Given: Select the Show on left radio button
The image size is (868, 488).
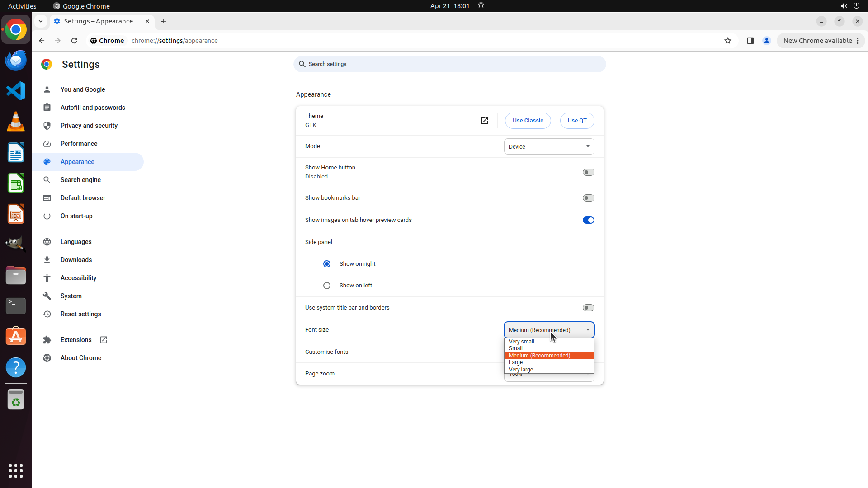Looking at the screenshot, I should click(x=327, y=286).
